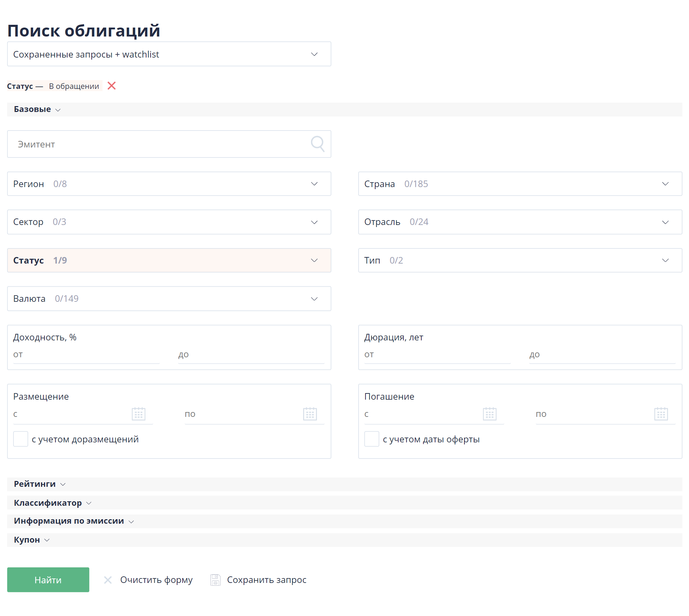Enable 'с учетом доразмещений' checkbox
The height and width of the screenshot is (616, 689).
click(x=21, y=439)
